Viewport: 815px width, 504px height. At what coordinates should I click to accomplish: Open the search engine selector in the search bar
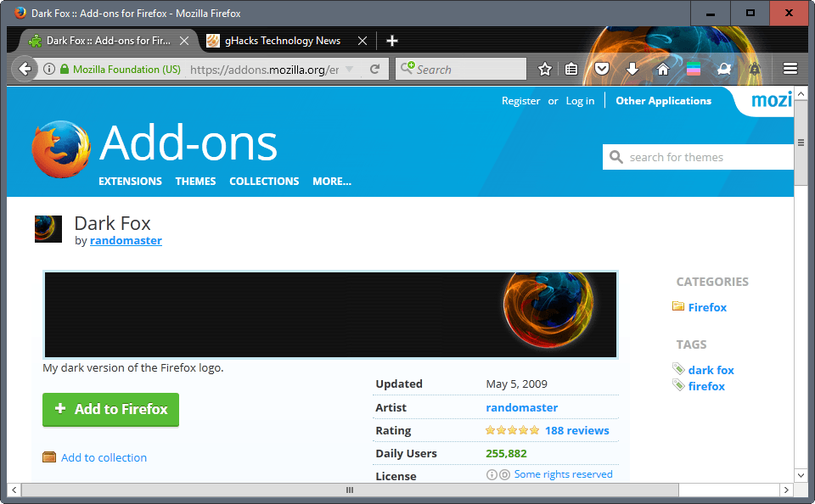pyautogui.click(x=410, y=69)
